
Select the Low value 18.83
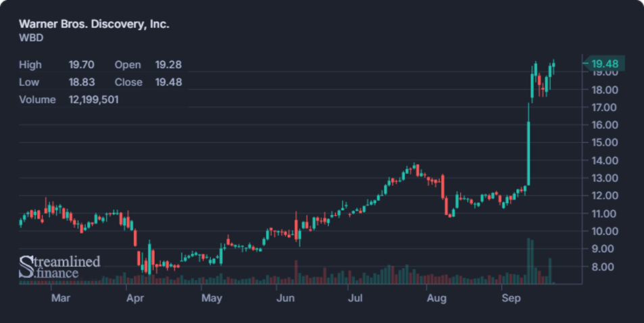point(82,82)
